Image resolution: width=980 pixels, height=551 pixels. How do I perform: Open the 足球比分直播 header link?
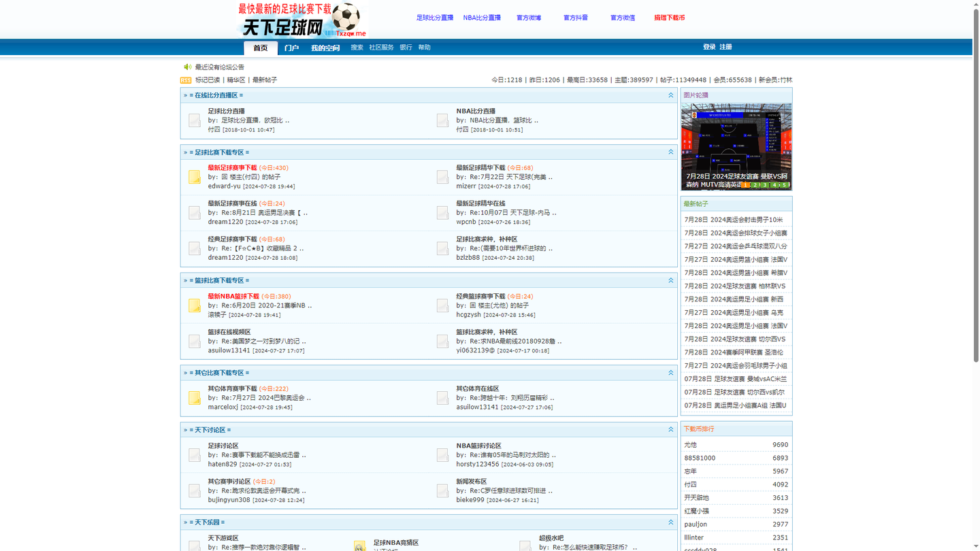tap(435, 18)
